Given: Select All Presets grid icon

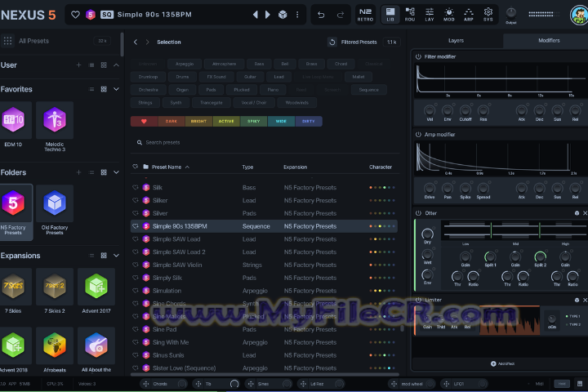Looking at the screenshot, I should [x=7, y=41].
